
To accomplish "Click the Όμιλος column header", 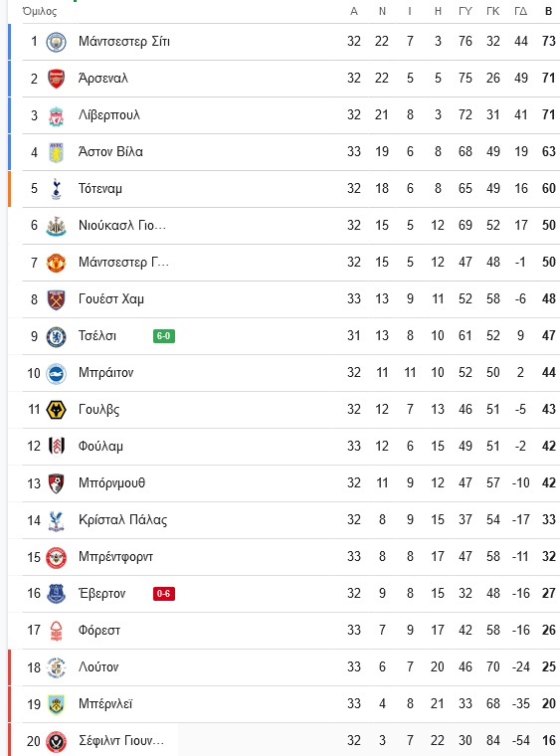I will tap(40, 11).
